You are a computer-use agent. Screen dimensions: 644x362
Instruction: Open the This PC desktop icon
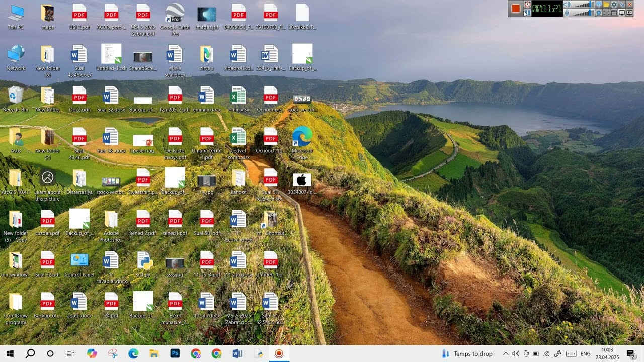coord(16,17)
